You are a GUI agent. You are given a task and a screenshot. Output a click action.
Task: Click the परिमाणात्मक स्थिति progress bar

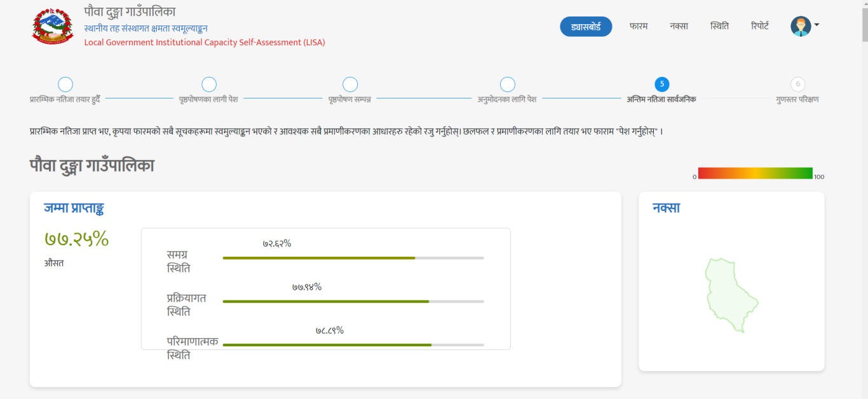(353, 345)
